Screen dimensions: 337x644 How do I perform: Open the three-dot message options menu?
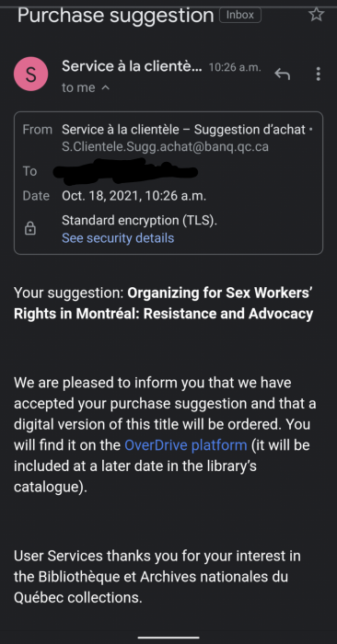[x=318, y=74]
